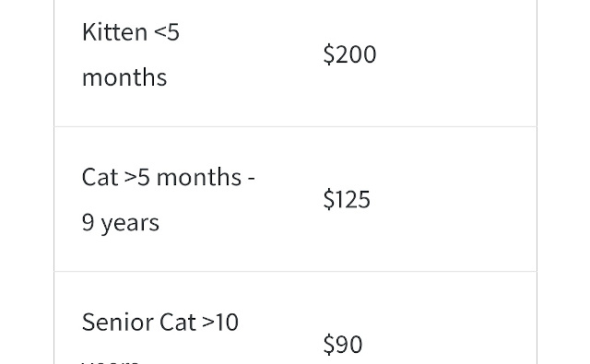This screenshot has width=590, height=364.
Task: Click the dash after "Cat >5 months"
Action: (252, 178)
